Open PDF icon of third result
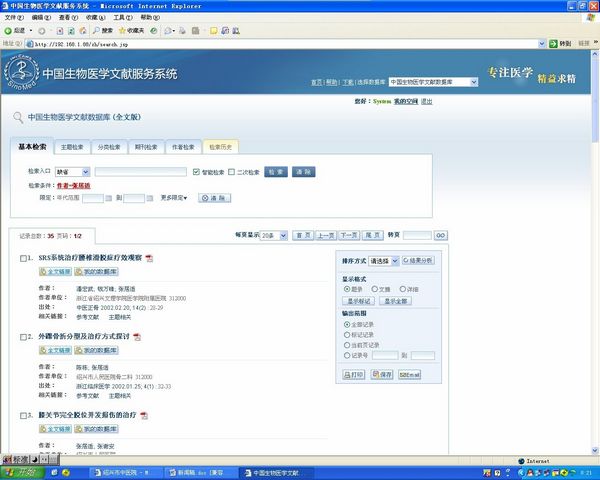 point(143,415)
